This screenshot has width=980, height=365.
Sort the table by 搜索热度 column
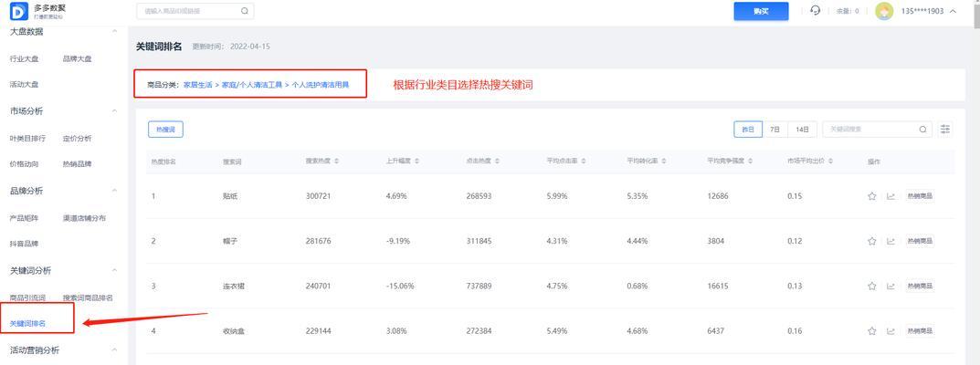pos(322,162)
